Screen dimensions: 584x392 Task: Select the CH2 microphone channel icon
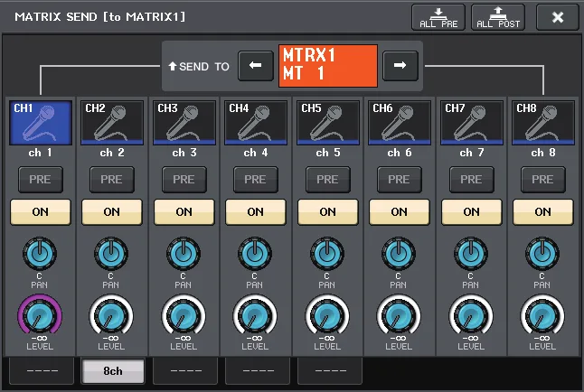(112, 123)
